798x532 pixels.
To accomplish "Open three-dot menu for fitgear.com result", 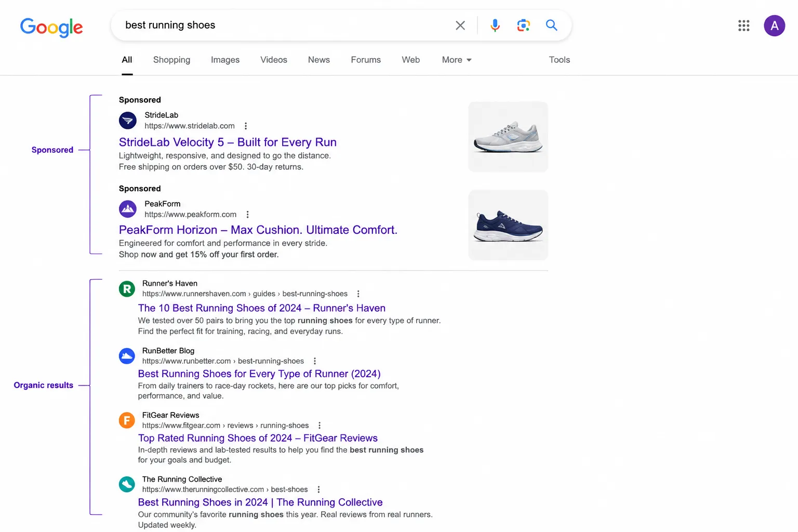I will [320, 425].
